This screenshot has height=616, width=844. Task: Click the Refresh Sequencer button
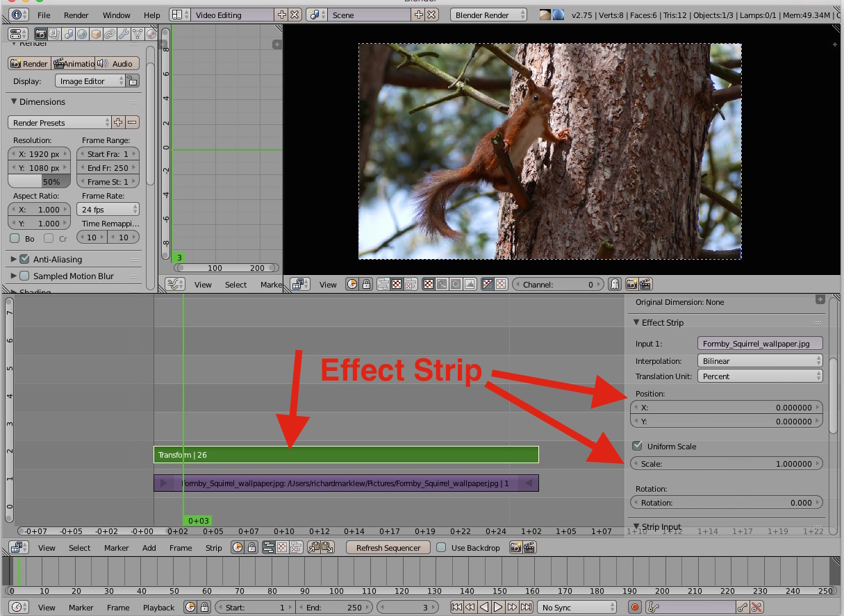pos(388,548)
